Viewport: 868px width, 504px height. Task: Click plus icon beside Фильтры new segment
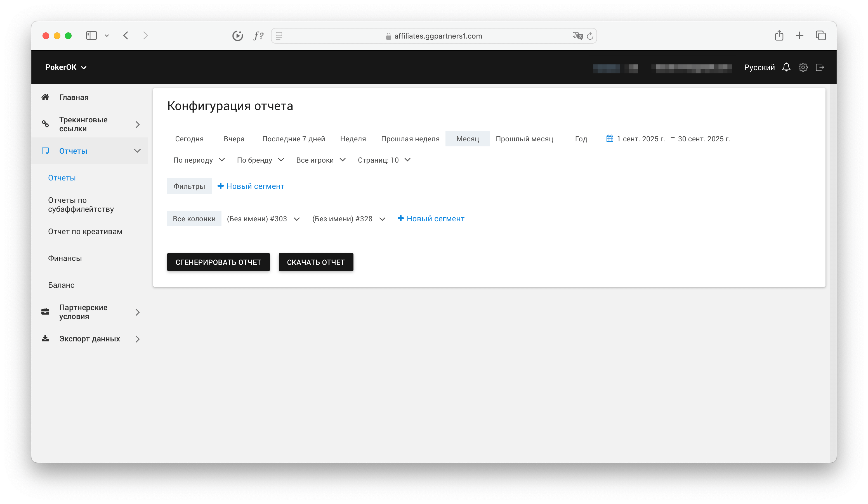pyautogui.click(x=220, y=186)
